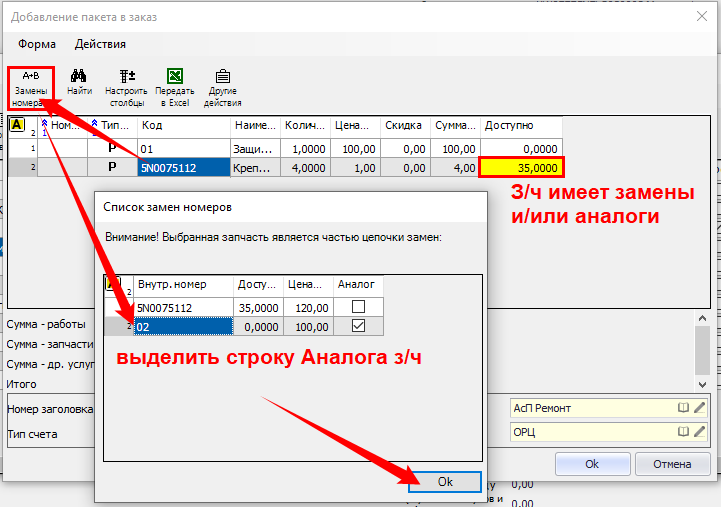
Task: Open the Действия menu
Action: pyautogui.click(x=100, y=44)
